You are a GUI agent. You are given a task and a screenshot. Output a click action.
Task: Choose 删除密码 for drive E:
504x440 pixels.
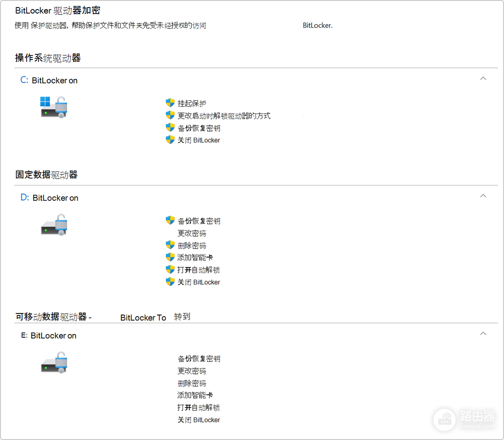tap(192, 383)
